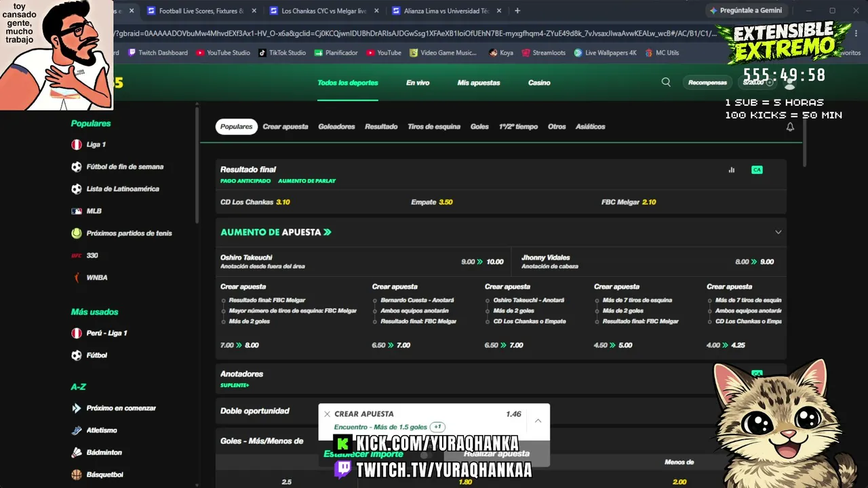
Task: Open the site search magnifier icon
Action: coord(666,82)
